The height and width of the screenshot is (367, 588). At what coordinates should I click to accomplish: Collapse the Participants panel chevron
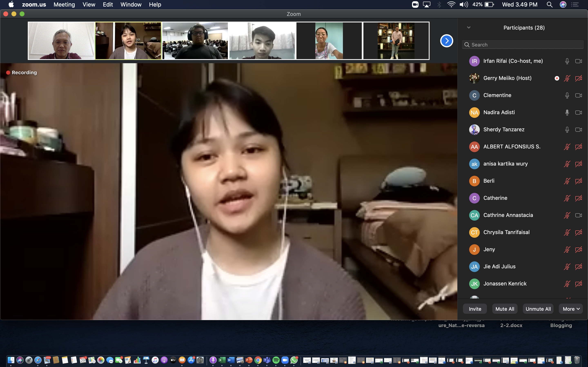coord(469,28)
